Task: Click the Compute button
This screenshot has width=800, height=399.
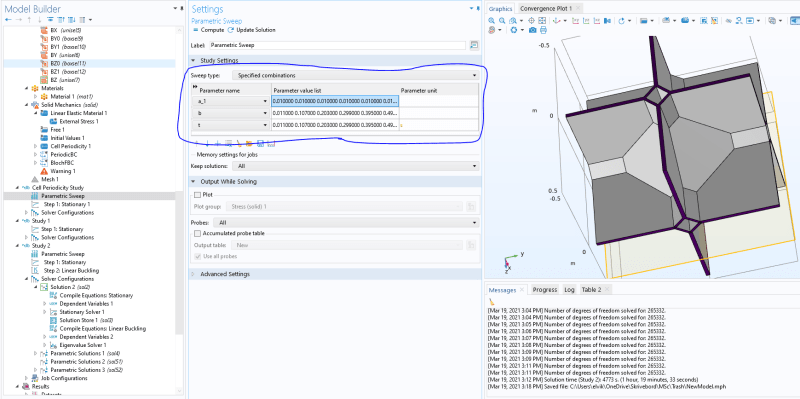Action: coord(208,30)
